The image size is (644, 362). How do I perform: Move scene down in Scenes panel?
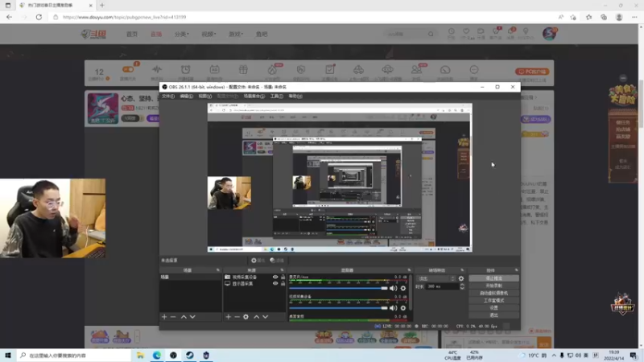coord(192,317)
